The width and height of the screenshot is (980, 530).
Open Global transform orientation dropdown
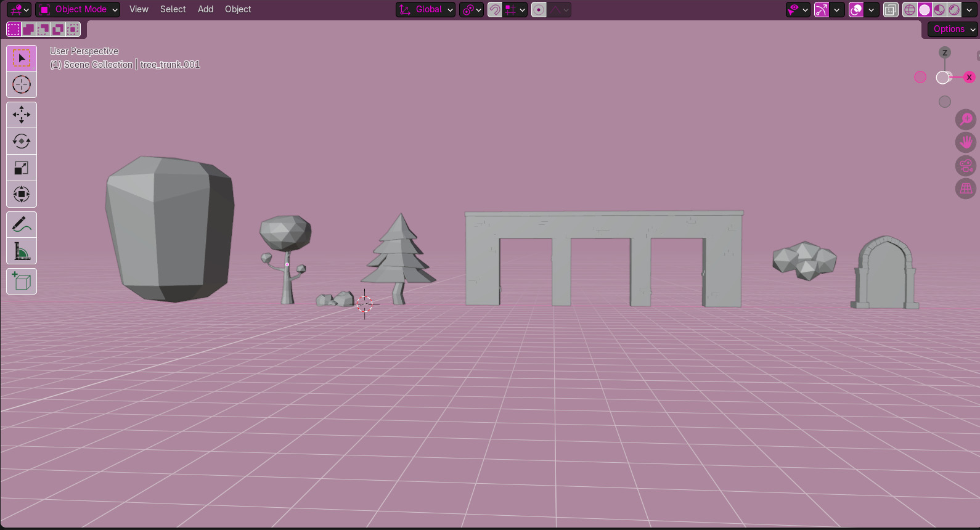click(x=426, y=9)
